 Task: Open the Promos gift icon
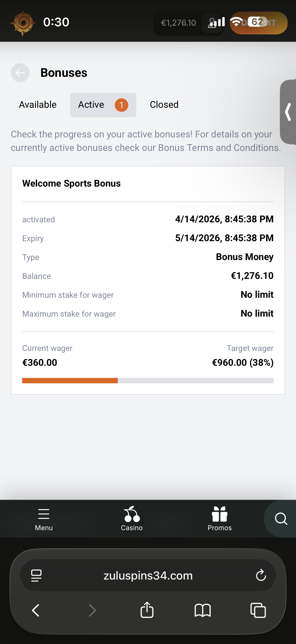[220, 518]
